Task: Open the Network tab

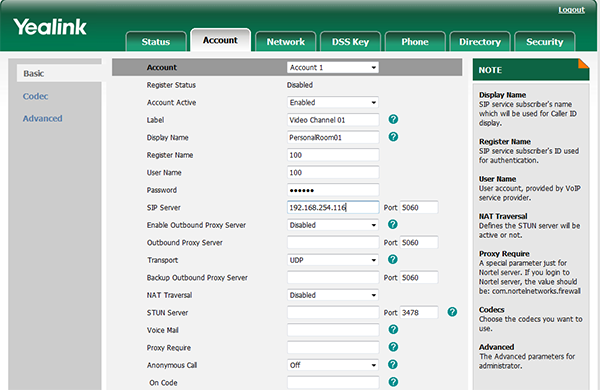Action: point(285,42)
